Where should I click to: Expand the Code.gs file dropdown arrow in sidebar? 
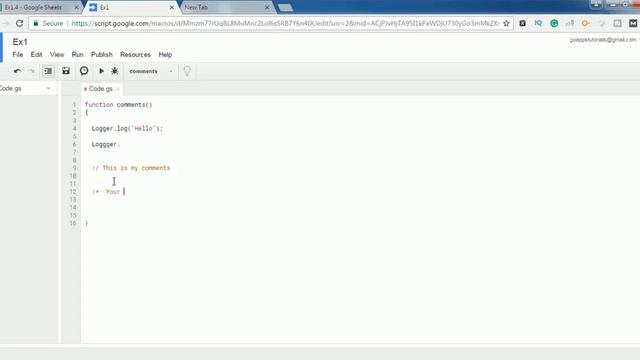[x=48, y=89]
